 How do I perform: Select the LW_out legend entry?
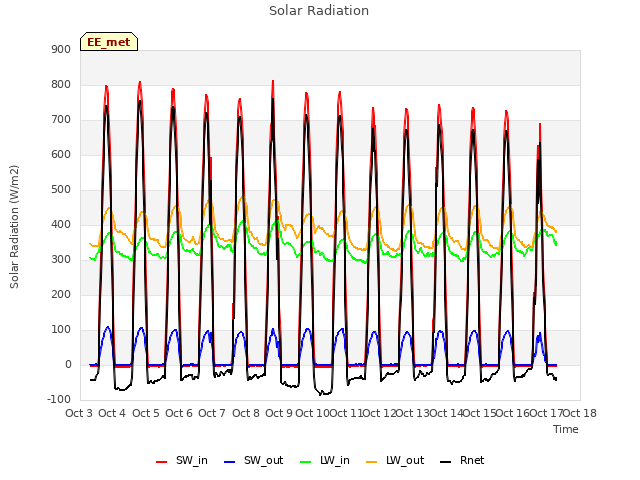click(x=395, y=460)
